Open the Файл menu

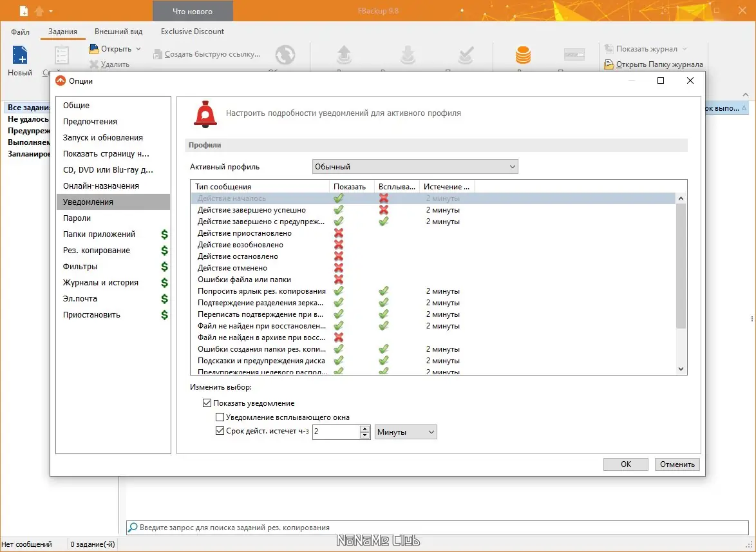[20, 32]
